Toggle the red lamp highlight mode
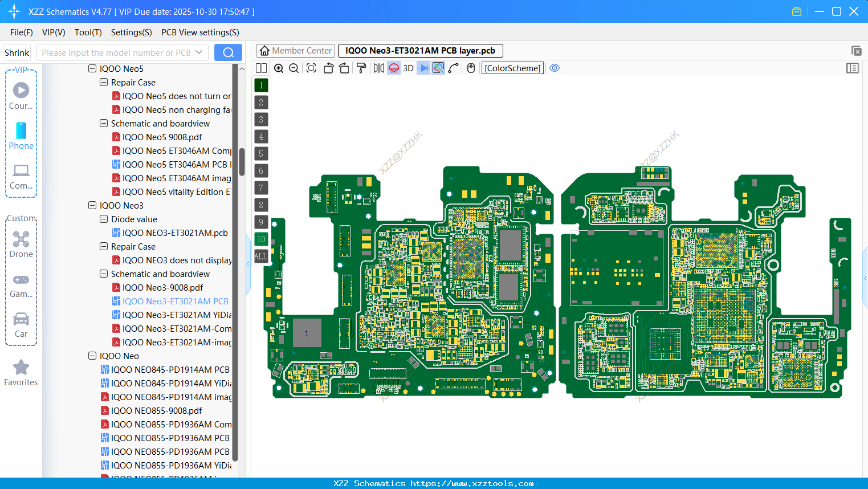 [x=393, y=68]
